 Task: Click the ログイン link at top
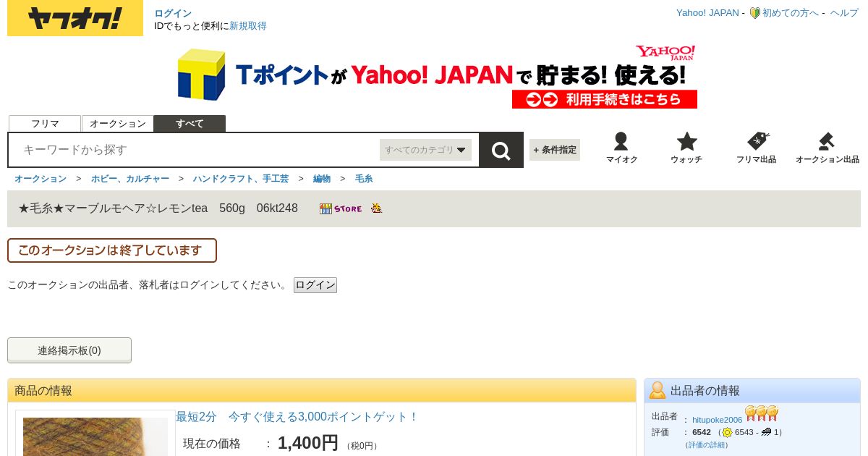(x=173, y=13)
